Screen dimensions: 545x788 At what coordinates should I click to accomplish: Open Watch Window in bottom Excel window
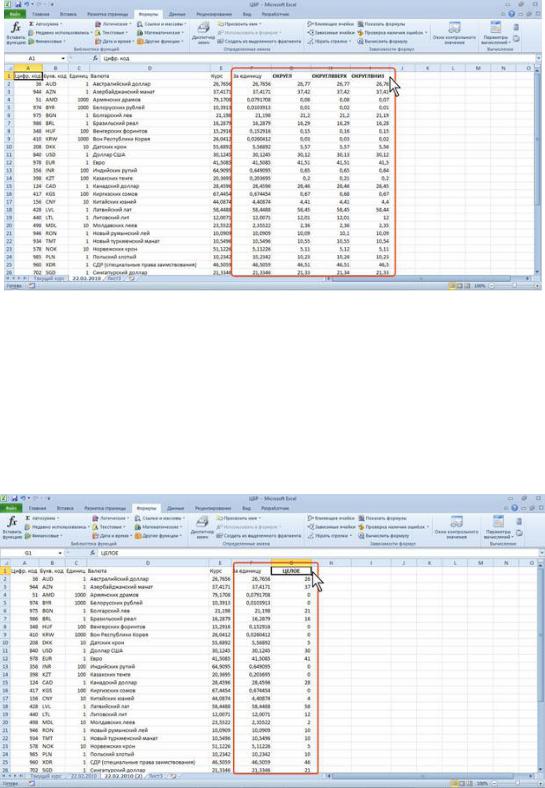click(x=456, y=527)
